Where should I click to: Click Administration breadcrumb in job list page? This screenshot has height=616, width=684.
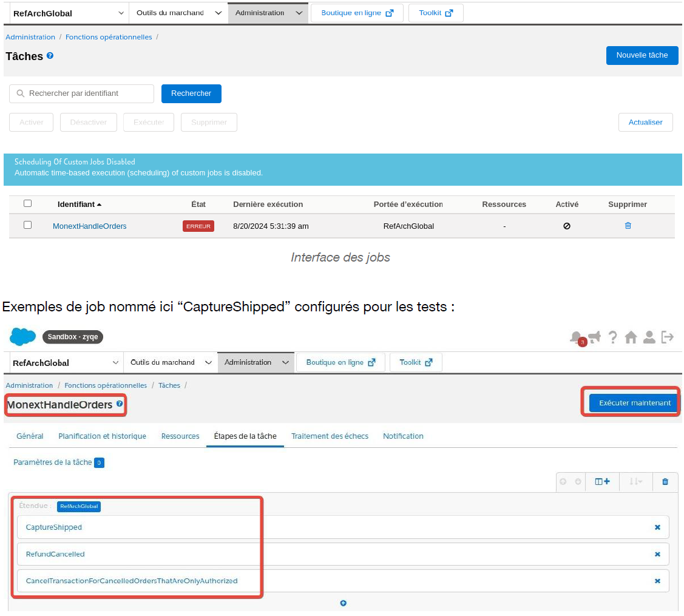click(x=30, y=37)
